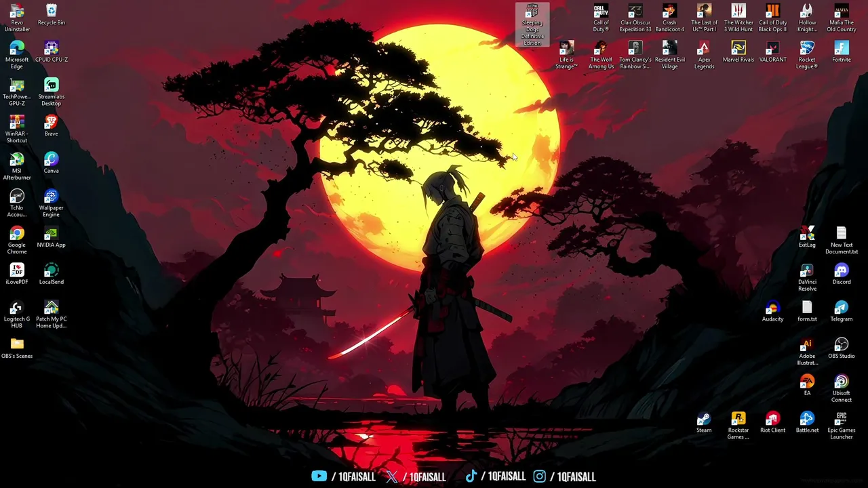Screen dimensions: 868x488
Task: Launch Brave browser icon
Action: click(52, 126)
